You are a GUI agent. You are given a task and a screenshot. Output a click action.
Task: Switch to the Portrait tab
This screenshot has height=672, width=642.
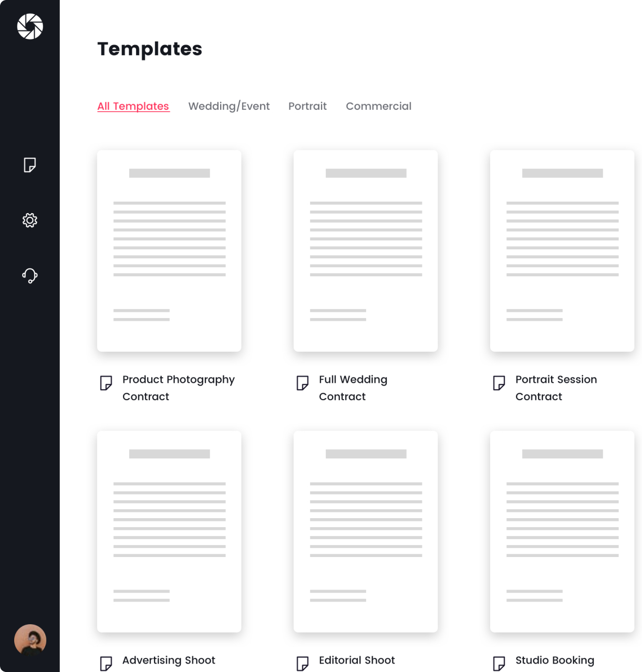point(307,106)
